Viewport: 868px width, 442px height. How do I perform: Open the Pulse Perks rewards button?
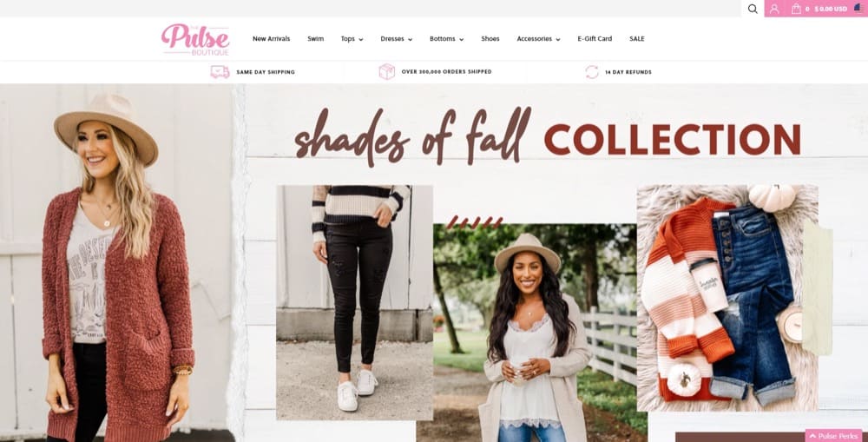point(833,436)
